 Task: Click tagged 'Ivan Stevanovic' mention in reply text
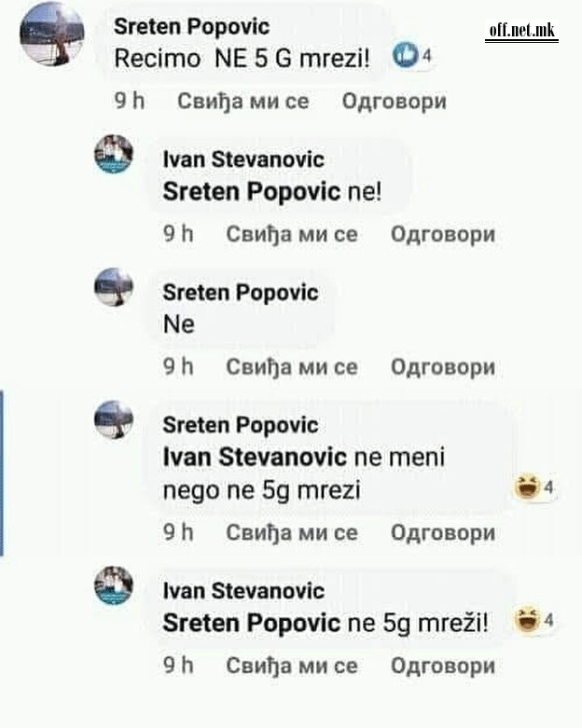click(x=255, y=457)
